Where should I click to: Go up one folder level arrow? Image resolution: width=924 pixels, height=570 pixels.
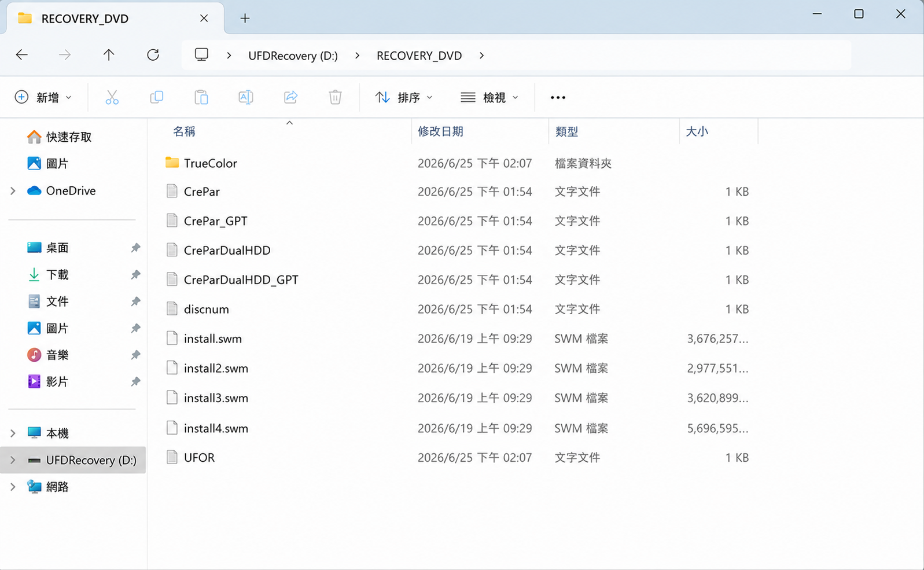109,55
